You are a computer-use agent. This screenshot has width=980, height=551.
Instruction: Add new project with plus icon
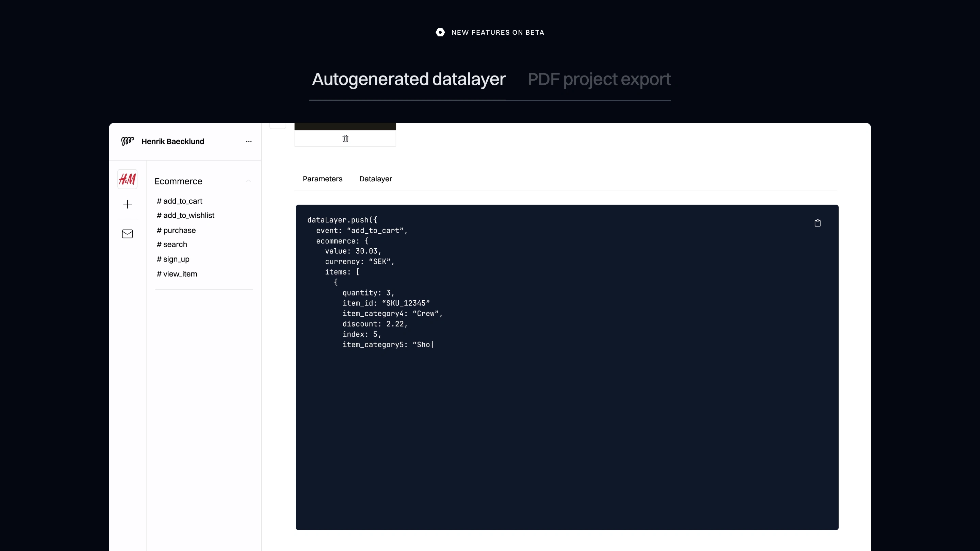tap(128, 204)
